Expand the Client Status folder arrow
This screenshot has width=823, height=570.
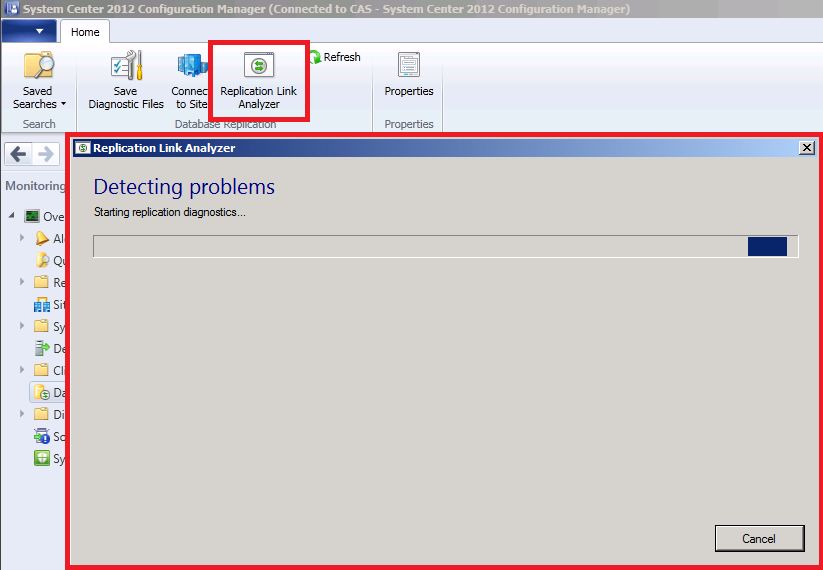pos(22,370)
